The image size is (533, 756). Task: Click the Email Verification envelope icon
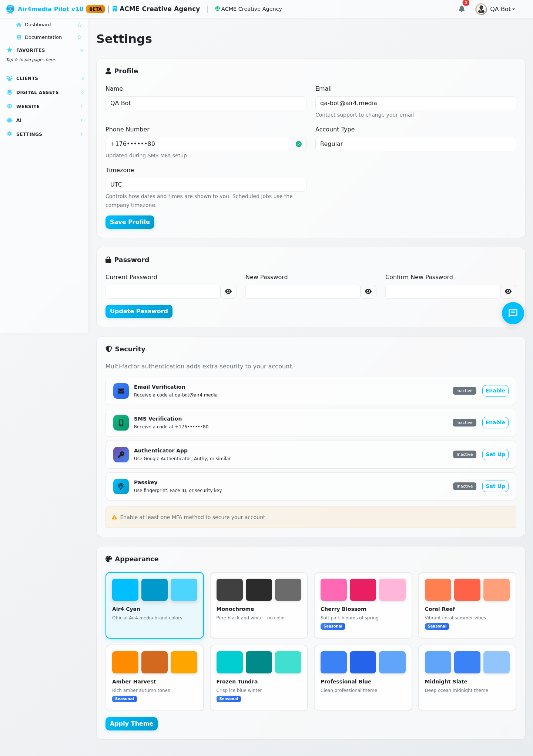click(x=121, y=391)
